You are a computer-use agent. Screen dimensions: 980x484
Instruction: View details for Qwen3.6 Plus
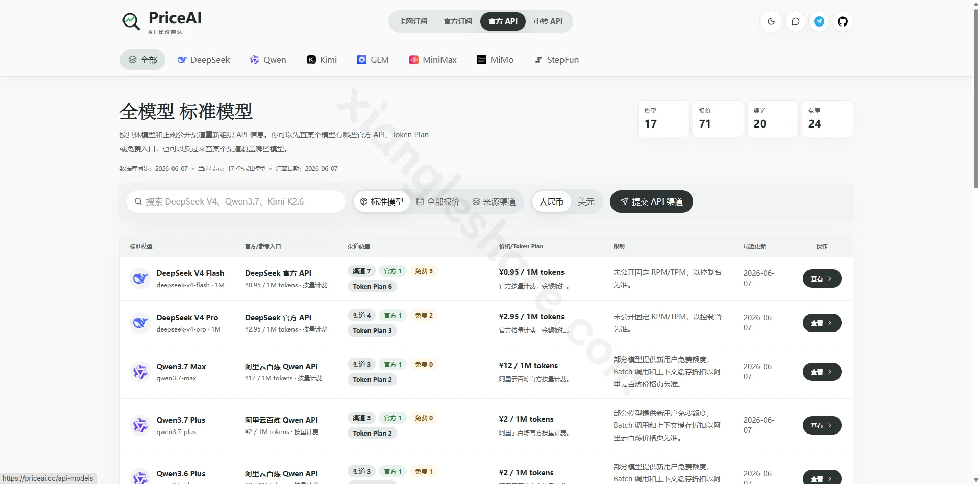822,478
